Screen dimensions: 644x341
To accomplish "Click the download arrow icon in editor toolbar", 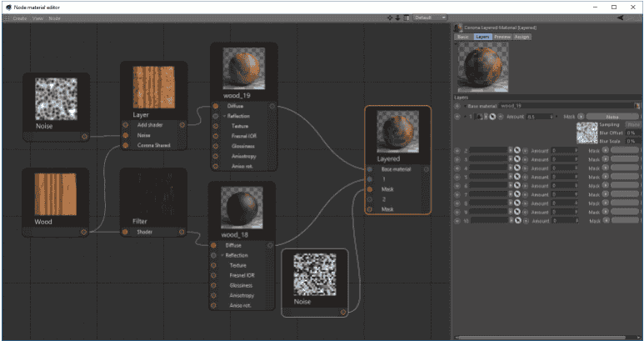I will point(397,18).
